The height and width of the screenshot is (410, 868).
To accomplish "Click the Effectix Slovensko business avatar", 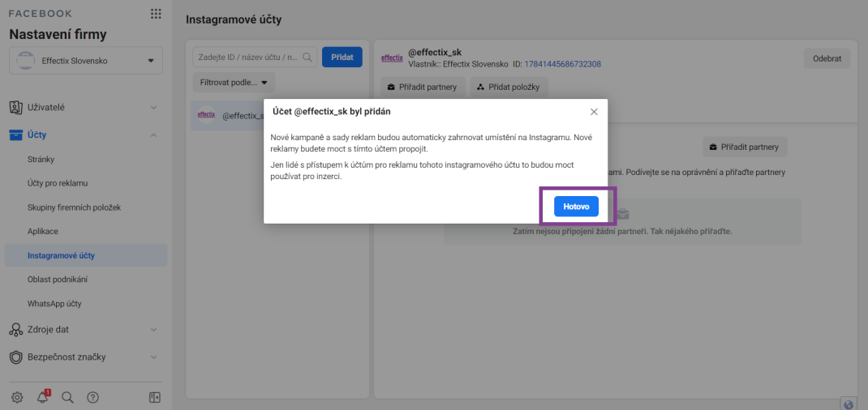I will (x=26, y=61).
